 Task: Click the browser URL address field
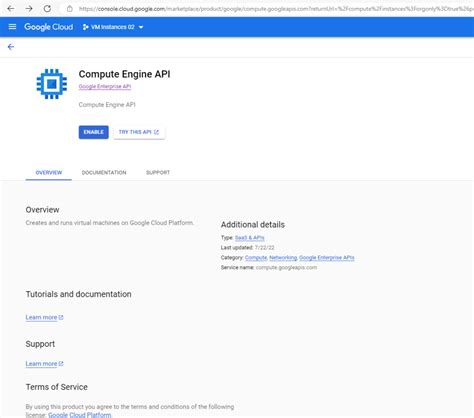click(x=275, y=9)
